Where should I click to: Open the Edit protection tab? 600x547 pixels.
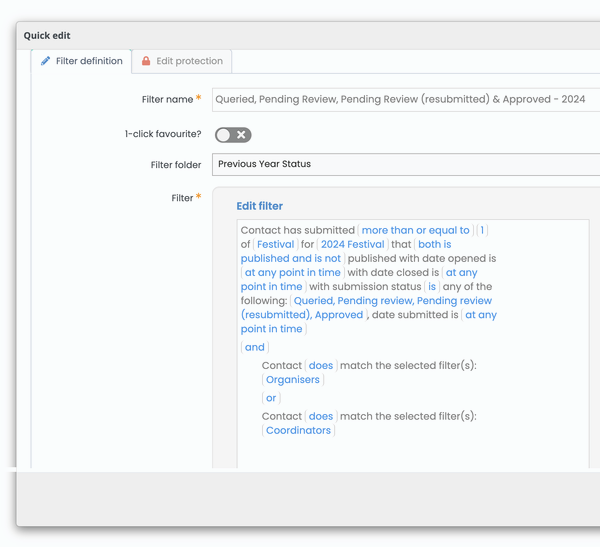coord(182,61)
